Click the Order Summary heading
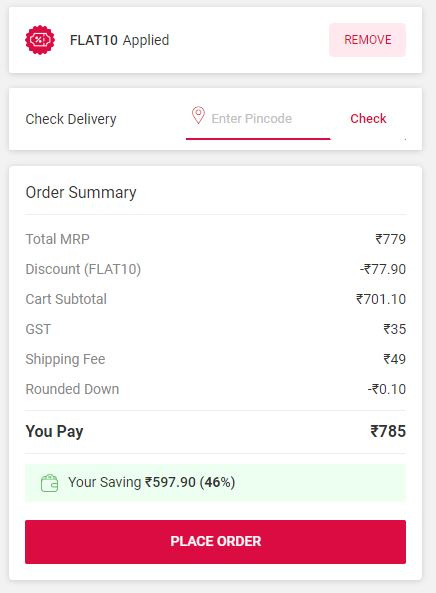436x593 pixels. pos(81,192)
